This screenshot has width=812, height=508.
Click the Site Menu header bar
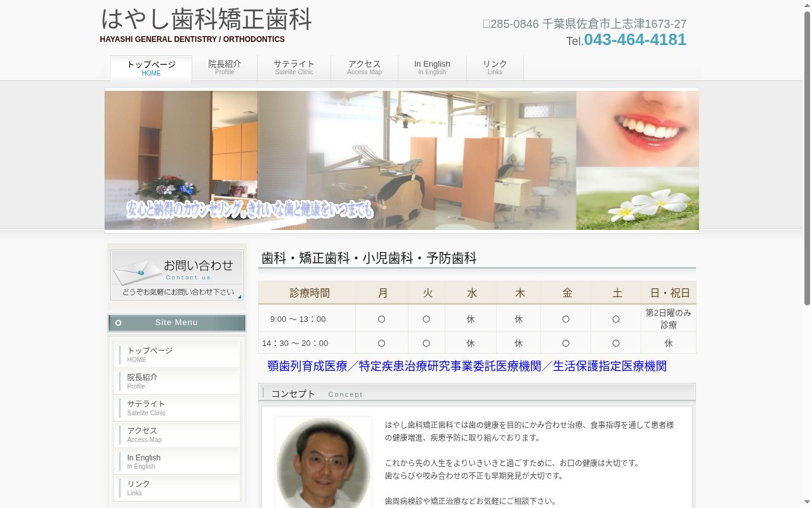coord(177,323)
